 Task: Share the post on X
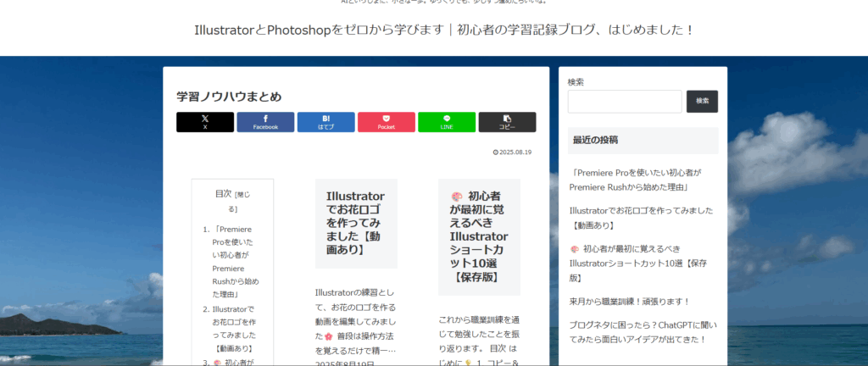click(205, 122)
